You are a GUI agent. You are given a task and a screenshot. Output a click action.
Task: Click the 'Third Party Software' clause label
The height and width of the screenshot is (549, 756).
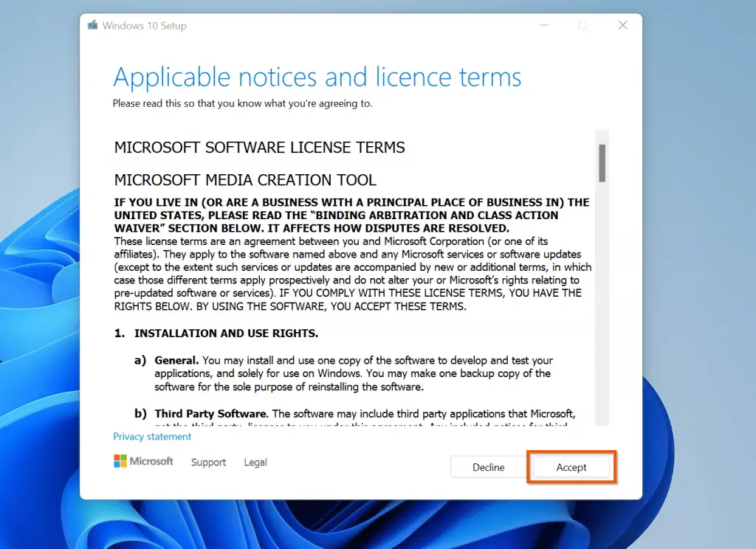click(x=211, y=414)
